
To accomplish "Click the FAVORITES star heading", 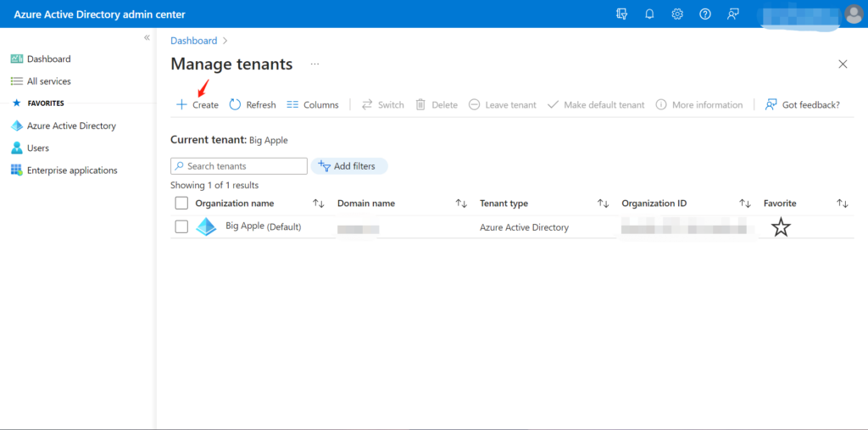I will [x=38, y=103].
